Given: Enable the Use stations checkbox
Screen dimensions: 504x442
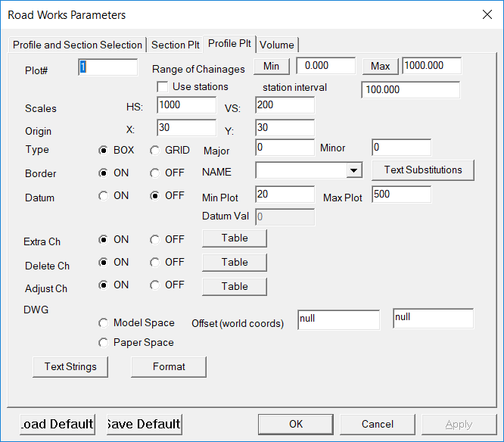Looking at the screenshot, I should pos(162,87).
